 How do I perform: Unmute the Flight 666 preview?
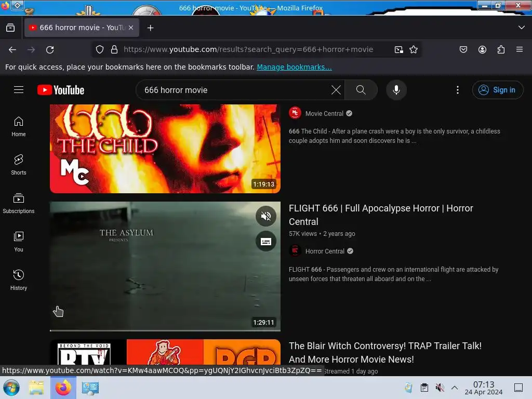click(x=266, y=216)
